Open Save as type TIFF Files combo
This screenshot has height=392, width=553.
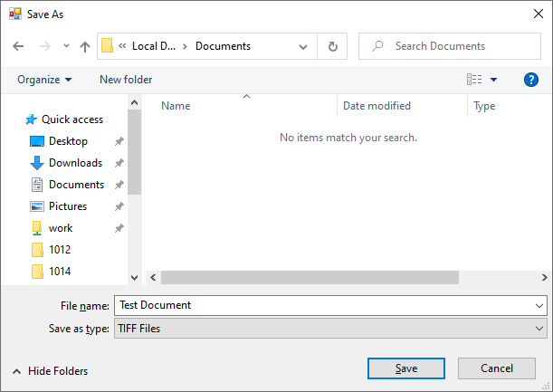click(x=330, y=329)
